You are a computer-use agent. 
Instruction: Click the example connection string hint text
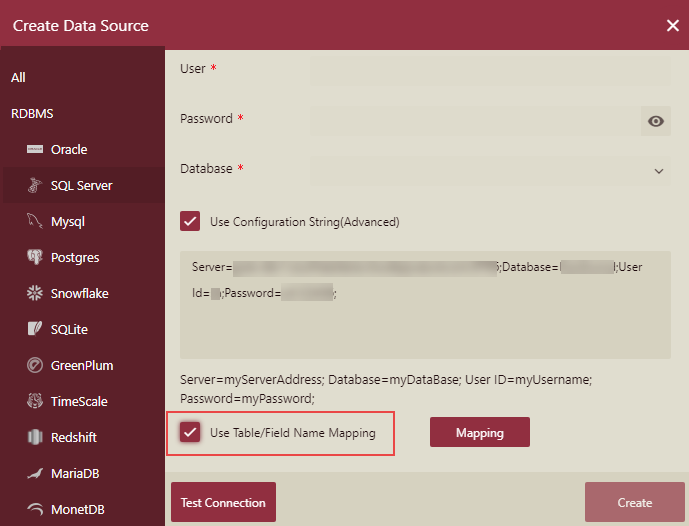click(x=386, y=389)
